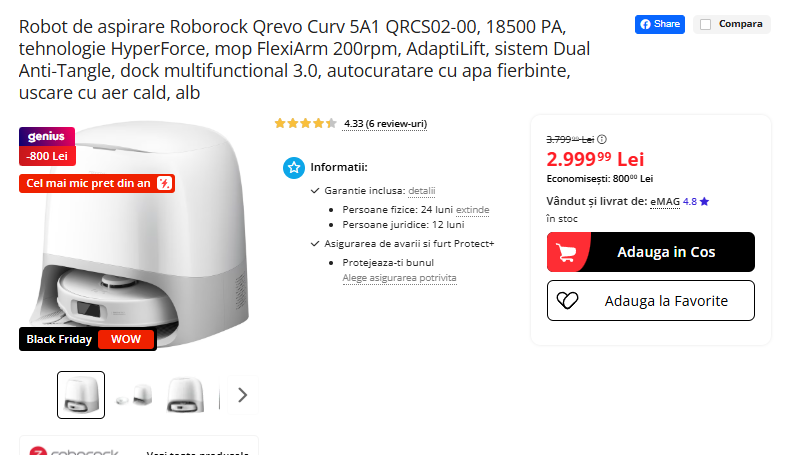This screenshot has height=455, width=793.
Task: Click the blue star Informatii icon
Action: 294,167
